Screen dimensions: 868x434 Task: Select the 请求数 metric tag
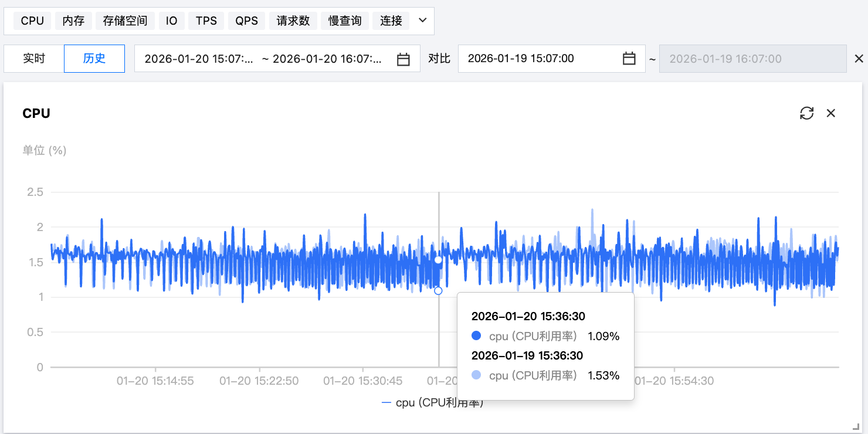click(293, 21)
